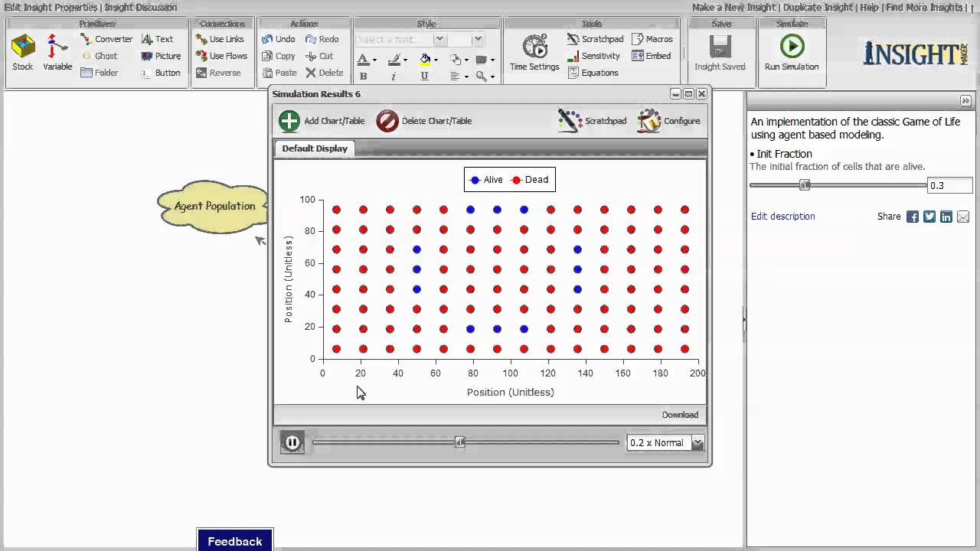Add a Text primitive
980x551 pixels.
[x=157, y=39]
